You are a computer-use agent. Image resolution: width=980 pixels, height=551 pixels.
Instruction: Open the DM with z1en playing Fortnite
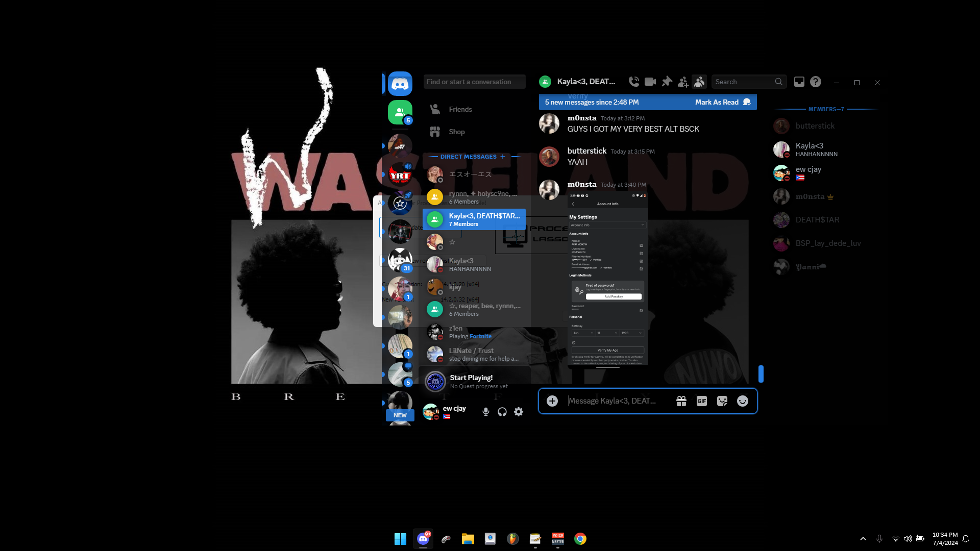pos(474,332)
